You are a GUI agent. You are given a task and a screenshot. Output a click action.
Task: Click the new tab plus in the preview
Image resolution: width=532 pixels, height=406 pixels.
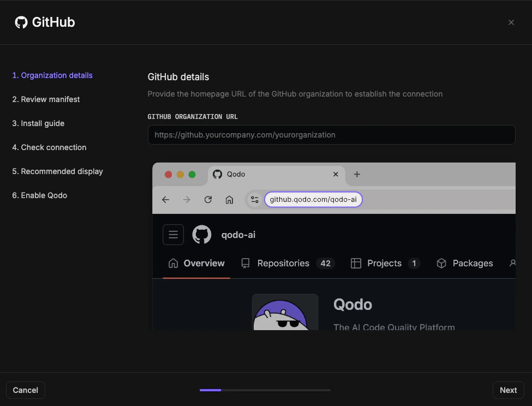pyautogui.click(x=357, y=174)
